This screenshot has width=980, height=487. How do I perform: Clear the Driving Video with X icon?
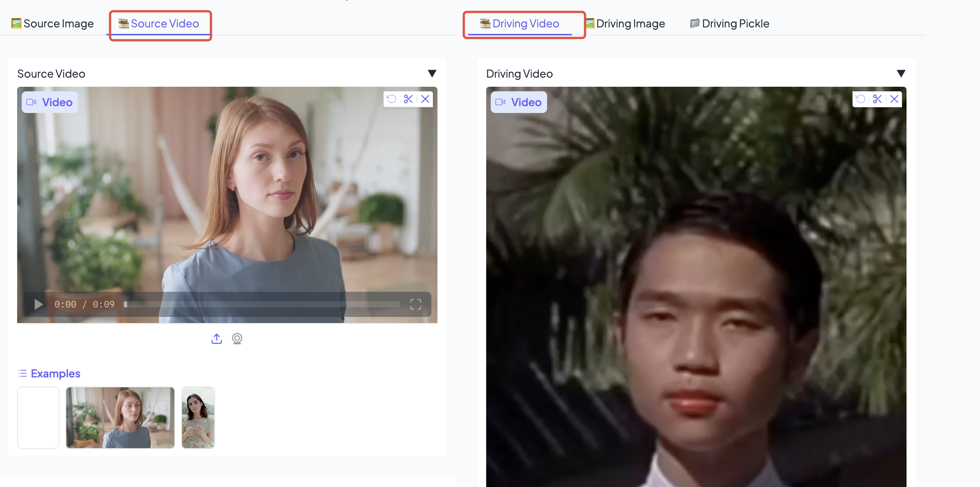(x=894, y=99)
